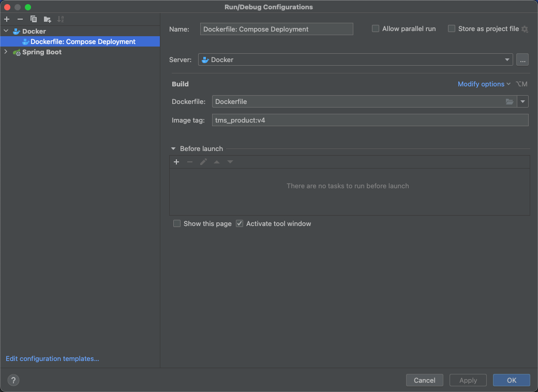538x392 pixels.
Task: Remove the selected configuration
Action: pyautogui.click(x=20, y=19)
